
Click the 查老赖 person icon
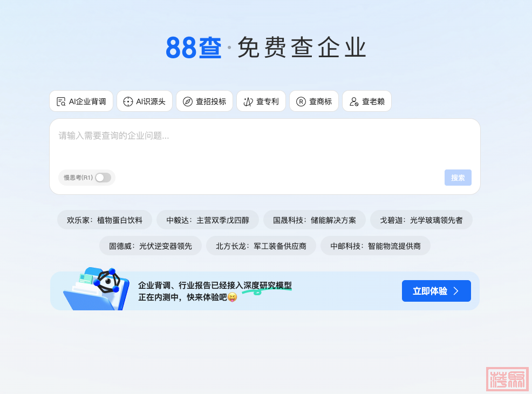pos(354,101)
